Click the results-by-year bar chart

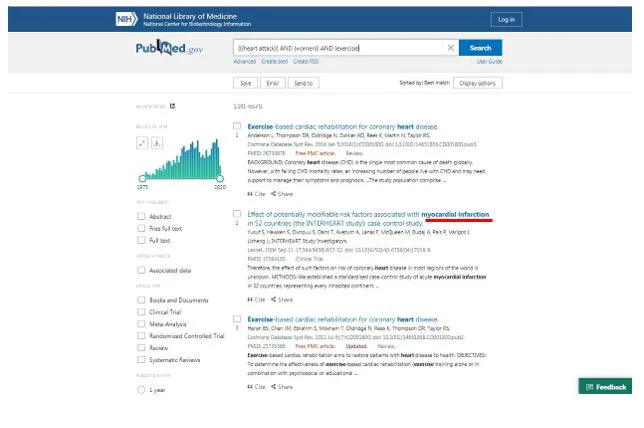point(181,159)
